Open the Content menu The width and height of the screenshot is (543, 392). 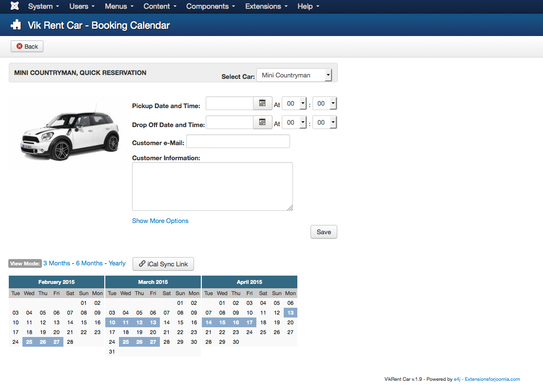pyautogui.click(x=160, y=6)
